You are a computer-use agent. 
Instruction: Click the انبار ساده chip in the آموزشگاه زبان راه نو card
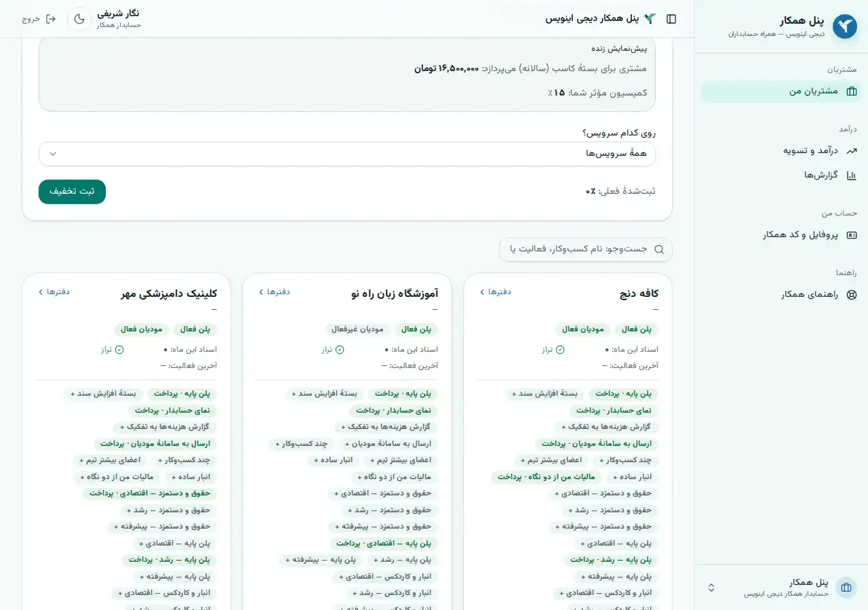(x=333, y=460)
